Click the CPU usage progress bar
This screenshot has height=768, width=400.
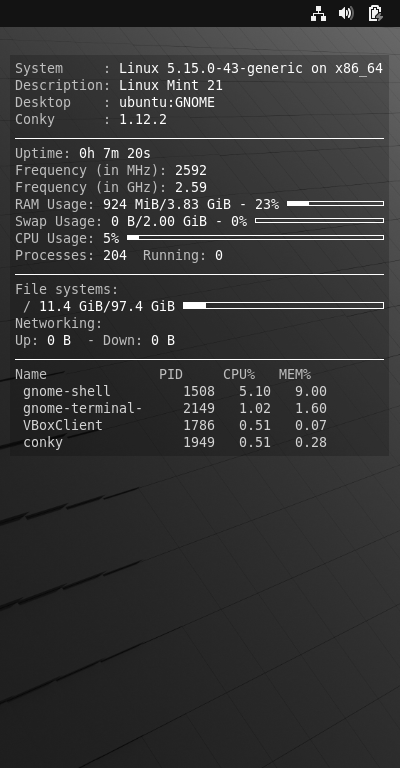click(x=255, y=238)
